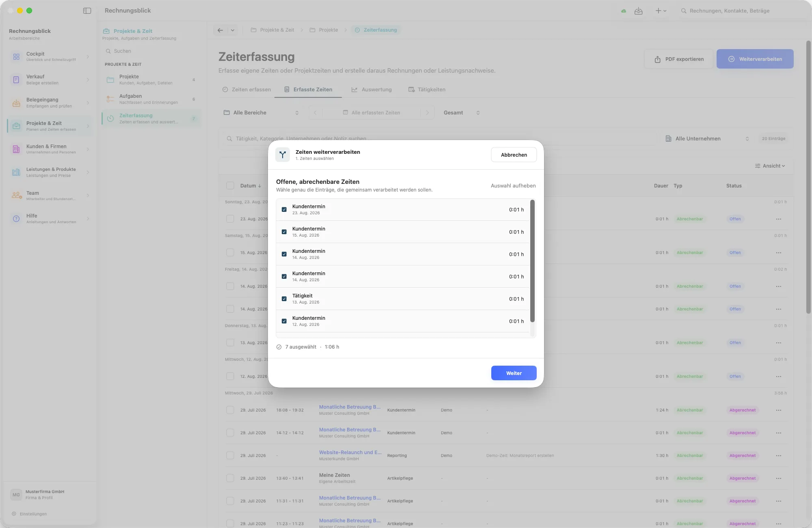Go back with the left arrow

click(x=220, y=30)
